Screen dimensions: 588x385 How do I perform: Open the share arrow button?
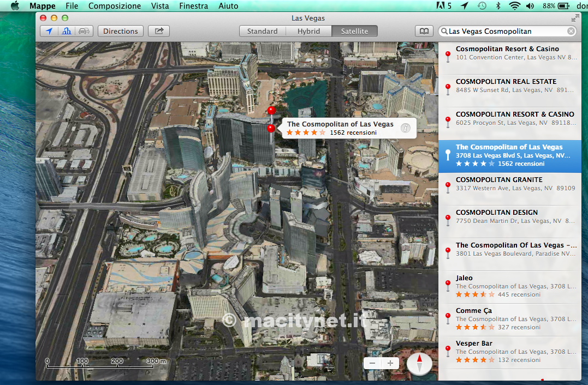pos(159,31)
